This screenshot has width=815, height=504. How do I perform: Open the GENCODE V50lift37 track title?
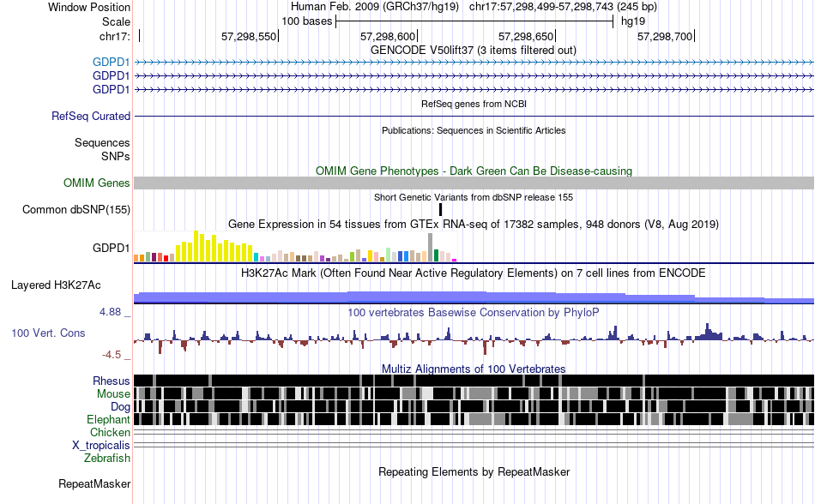point(473,51)
